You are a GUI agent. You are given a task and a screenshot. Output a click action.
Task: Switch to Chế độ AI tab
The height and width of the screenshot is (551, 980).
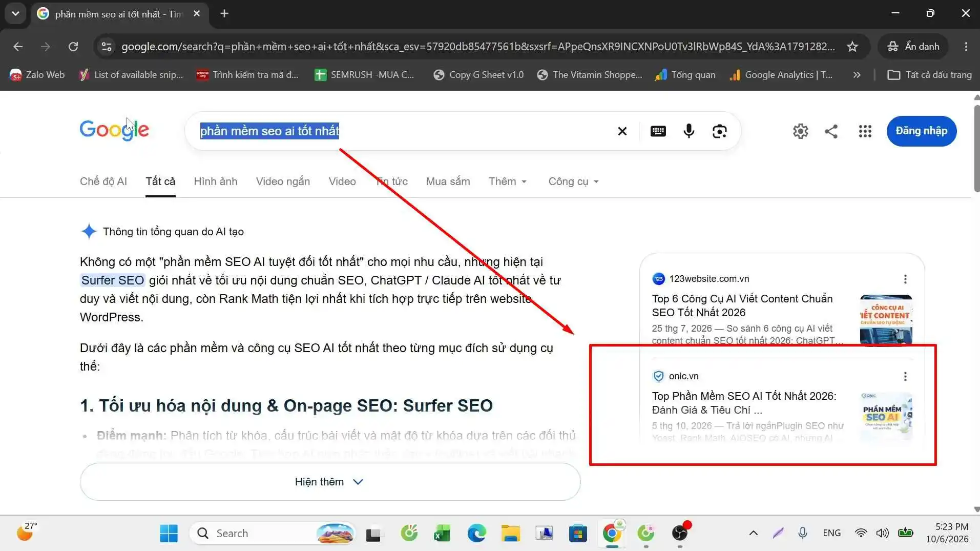coord(103,181)
